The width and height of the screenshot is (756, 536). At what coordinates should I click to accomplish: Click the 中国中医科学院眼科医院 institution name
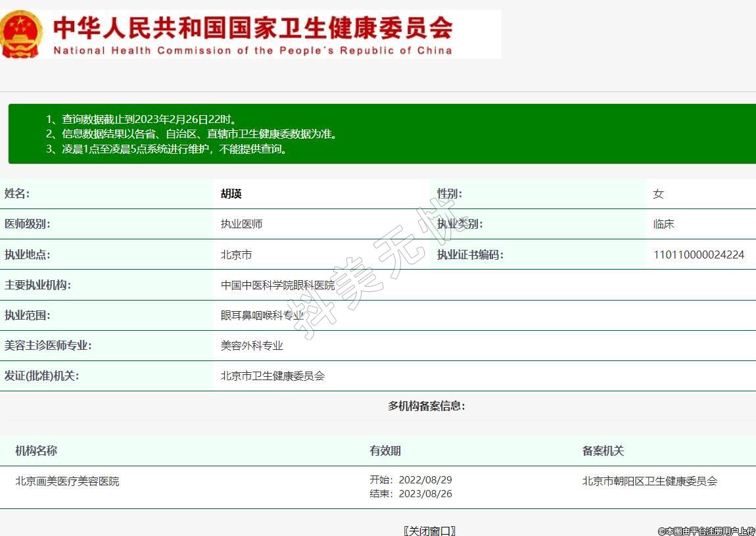(x=277, y=285)
